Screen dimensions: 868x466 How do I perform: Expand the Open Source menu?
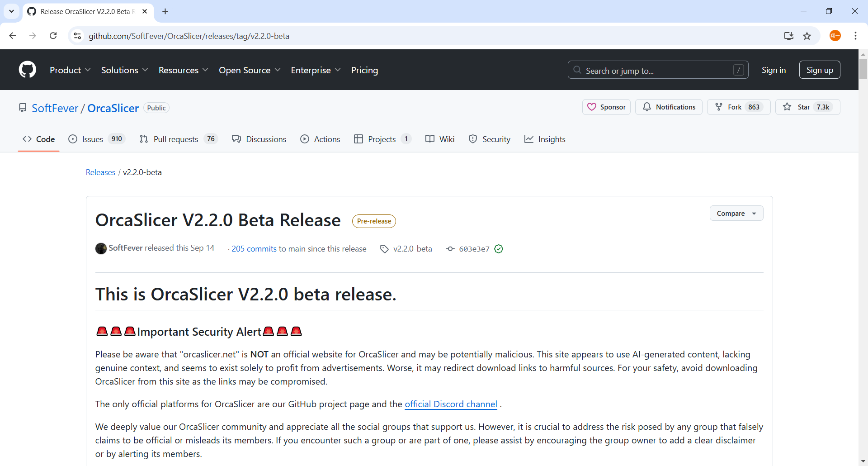tap(250, 70)
